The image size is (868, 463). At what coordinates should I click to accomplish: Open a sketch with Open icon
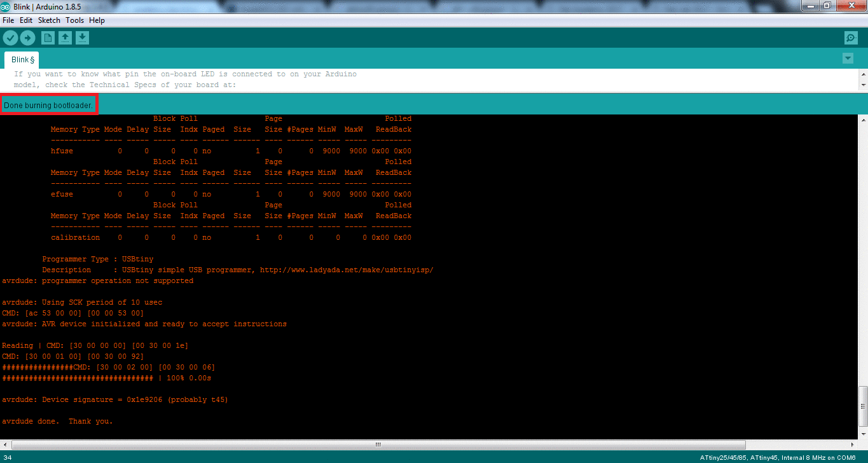(65, 38)
